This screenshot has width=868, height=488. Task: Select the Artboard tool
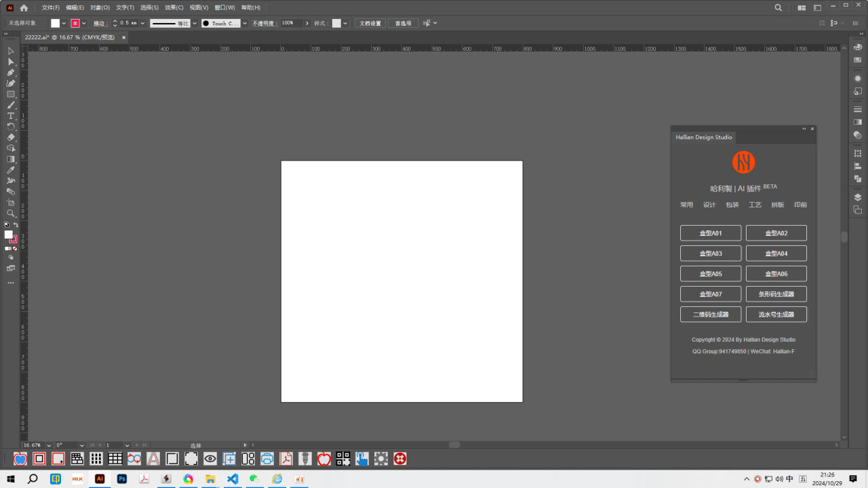tap(11, 203)
